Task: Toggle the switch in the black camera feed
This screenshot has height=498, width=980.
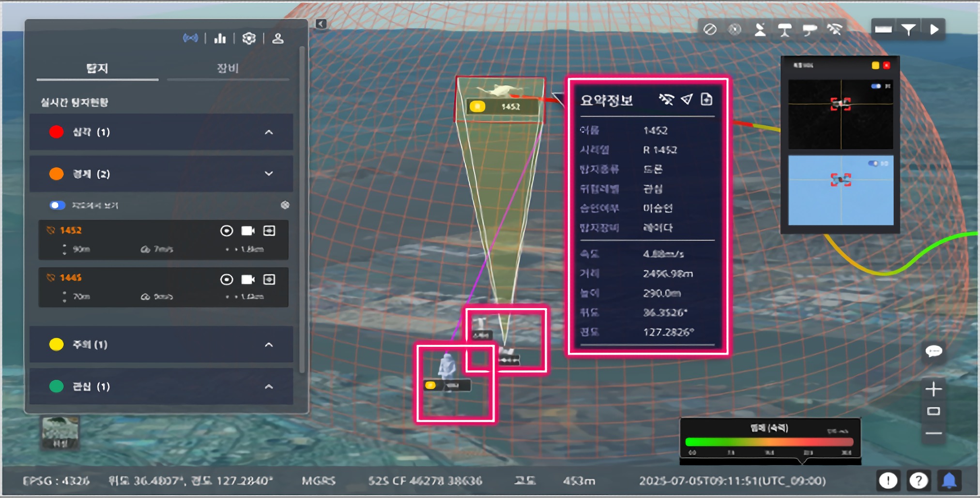Action: (876, 86)
